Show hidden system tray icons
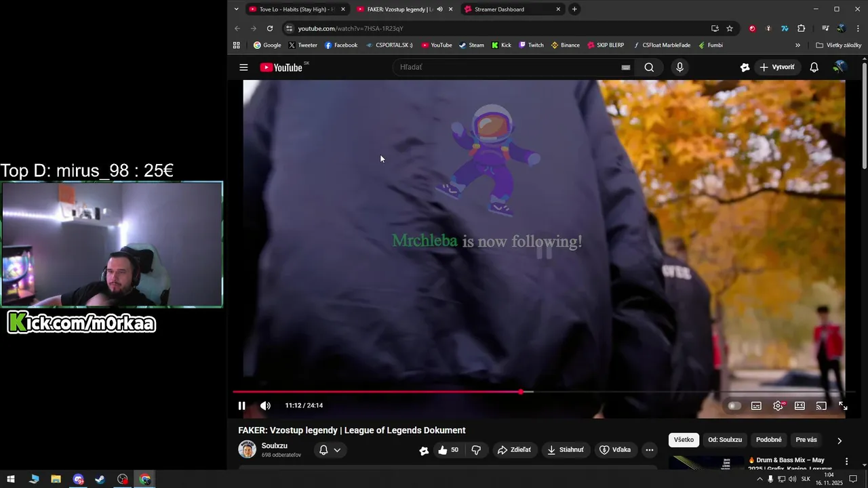 pos(759,479)
